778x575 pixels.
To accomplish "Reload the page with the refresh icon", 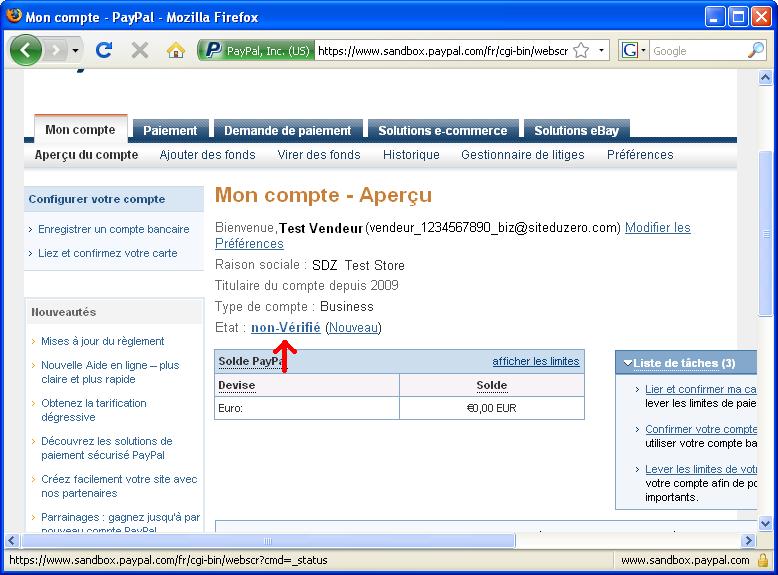I will click(104, 50).
